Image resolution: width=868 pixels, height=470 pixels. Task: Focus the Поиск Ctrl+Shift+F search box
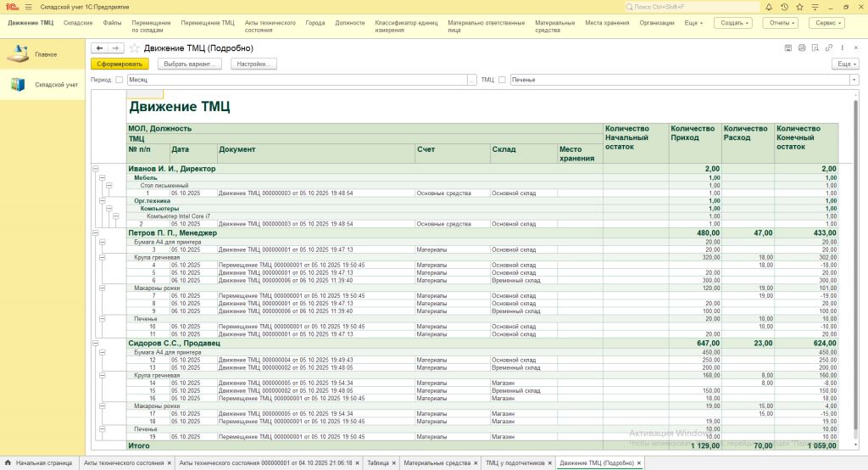[692, 7]
